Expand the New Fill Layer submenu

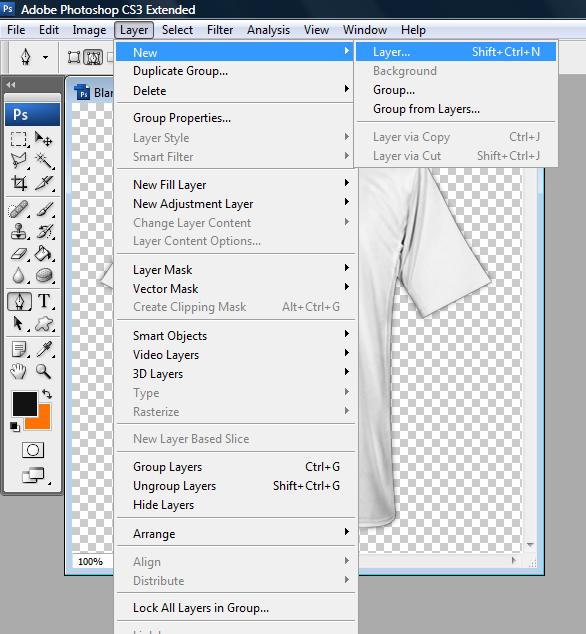point(235,185)
